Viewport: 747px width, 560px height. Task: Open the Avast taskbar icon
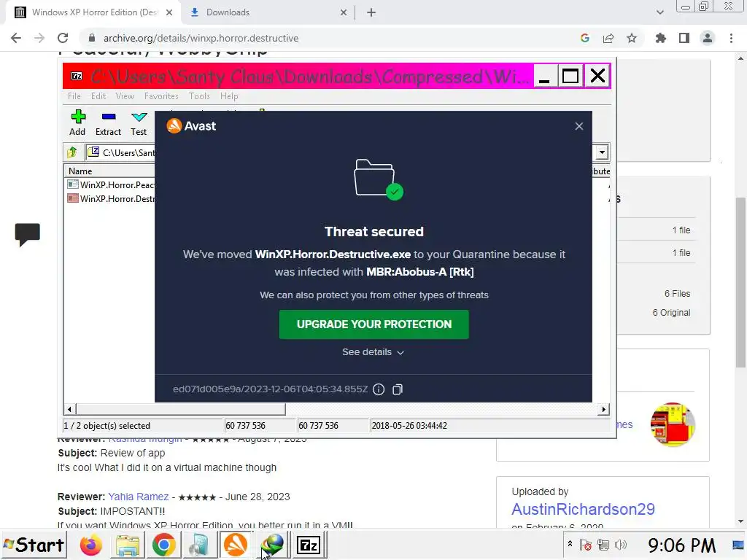pyautogui.click(x=236, y=545)
